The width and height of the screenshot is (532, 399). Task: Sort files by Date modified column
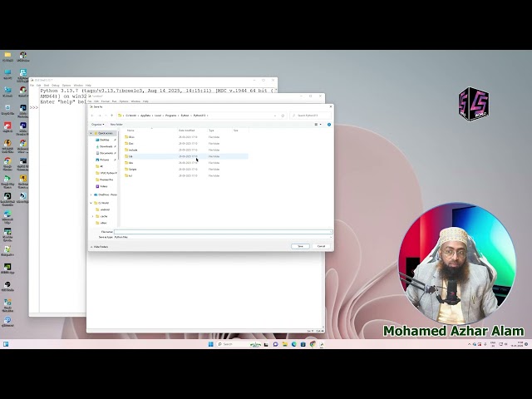pos(187,131)
